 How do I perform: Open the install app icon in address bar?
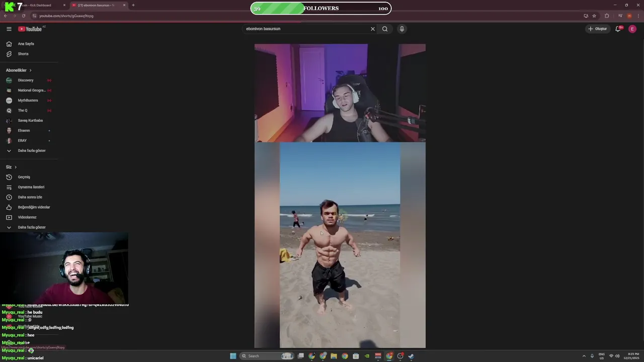586,16
